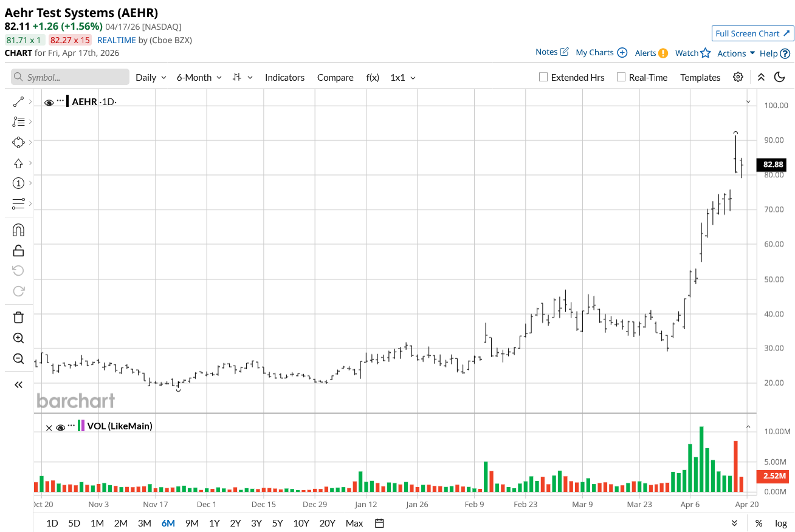
Task: Open the Full Screen Chart
Action: (753, 33)
